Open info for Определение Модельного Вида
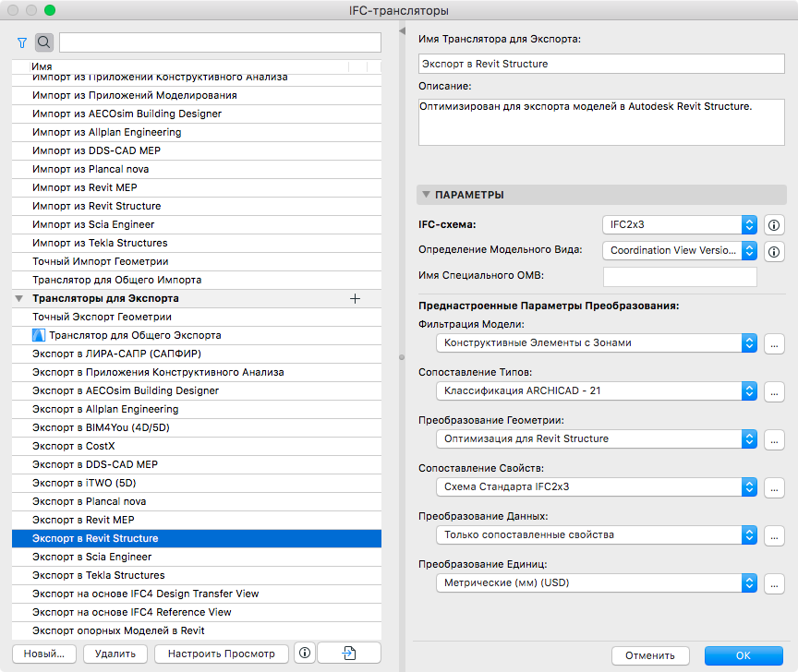The height and width of the screenshot is (672, 798). [x=774, y=251]
